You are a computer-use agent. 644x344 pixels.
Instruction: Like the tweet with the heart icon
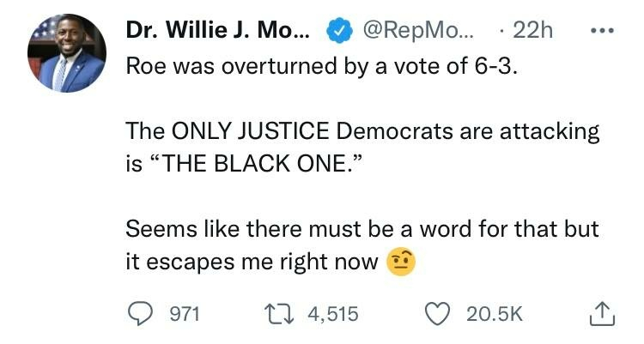click(x=441, y=313)
